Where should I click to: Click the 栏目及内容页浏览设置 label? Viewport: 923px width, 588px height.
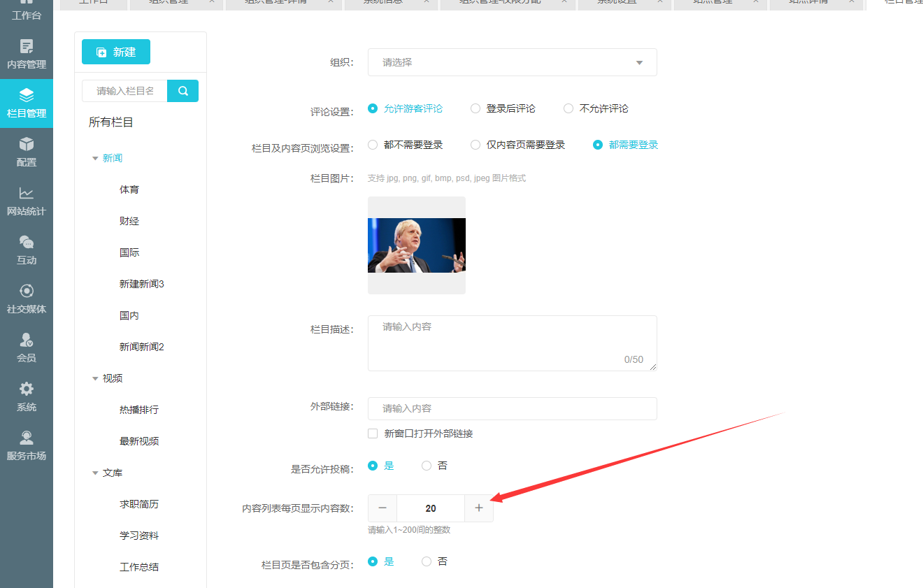click(303, 148)
